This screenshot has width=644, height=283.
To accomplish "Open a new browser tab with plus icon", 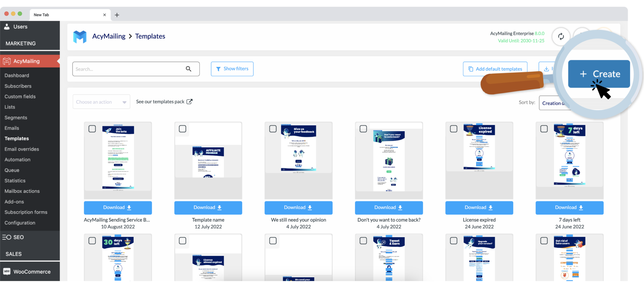I will pos(117,15).
